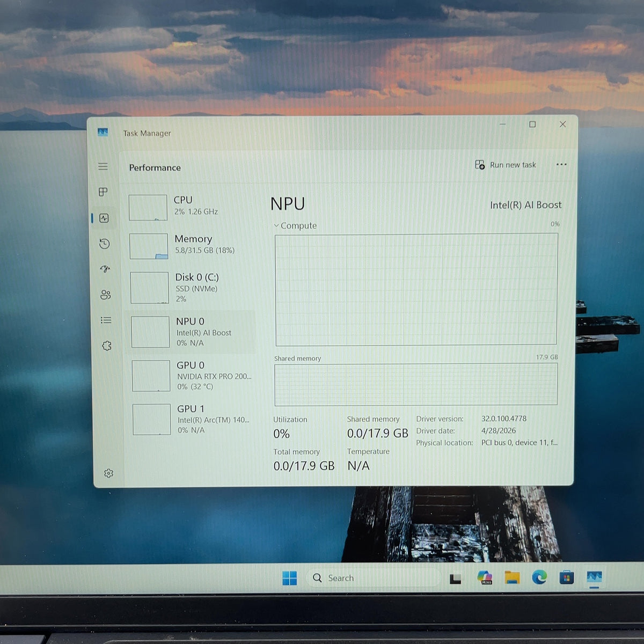
Task: Click the Driver date value 4/28/2026
Action: (498, 430)
